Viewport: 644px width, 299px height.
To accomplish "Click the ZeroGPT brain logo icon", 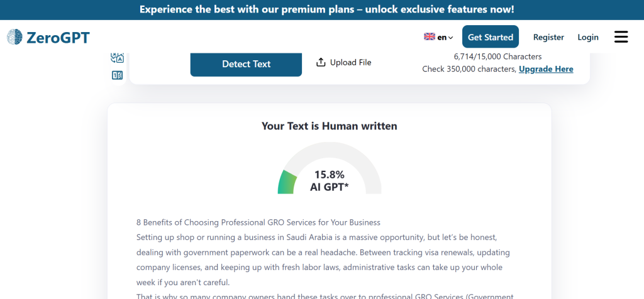I will tap(15, 37).
